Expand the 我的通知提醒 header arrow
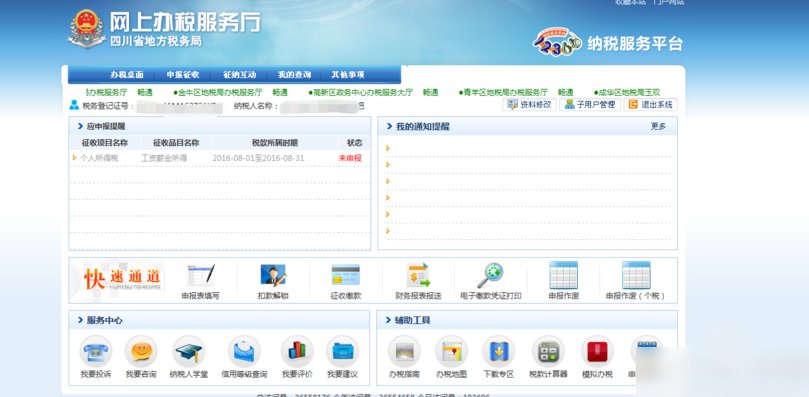 [x=390, y=126]
